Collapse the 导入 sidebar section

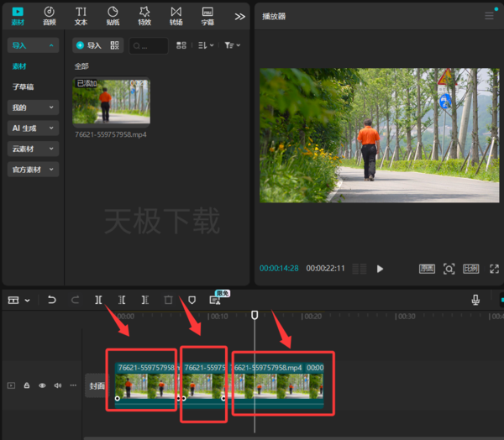pyautogui.click(x=33, y=45)
